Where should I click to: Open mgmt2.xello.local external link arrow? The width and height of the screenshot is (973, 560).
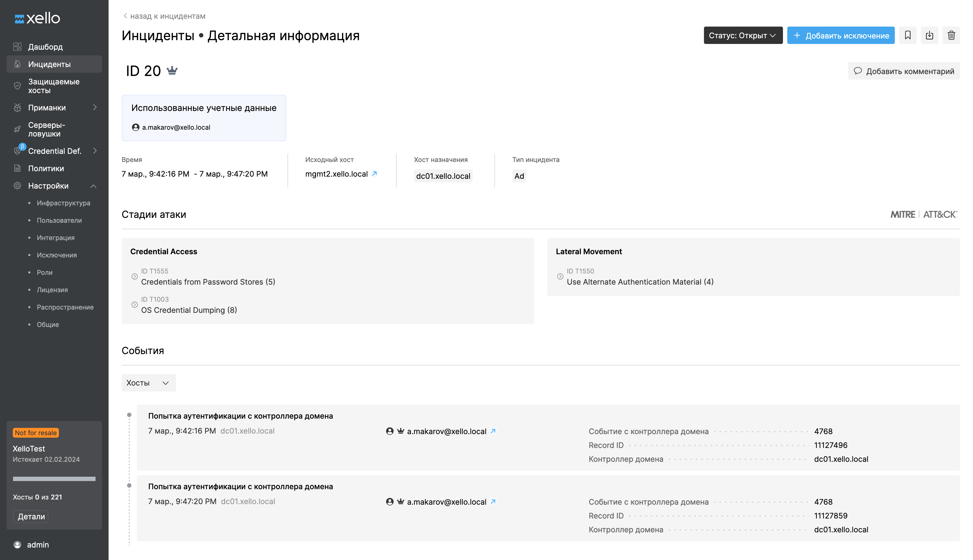click(x=374, y=174)
